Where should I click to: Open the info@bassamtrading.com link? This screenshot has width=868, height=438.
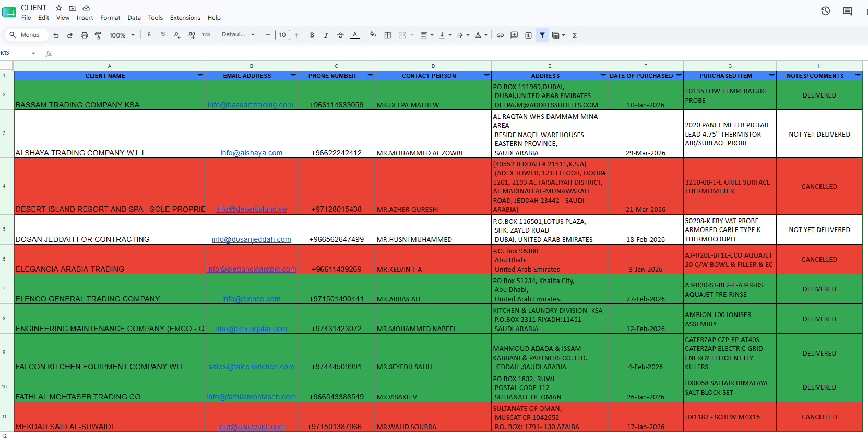pos(251,105)
